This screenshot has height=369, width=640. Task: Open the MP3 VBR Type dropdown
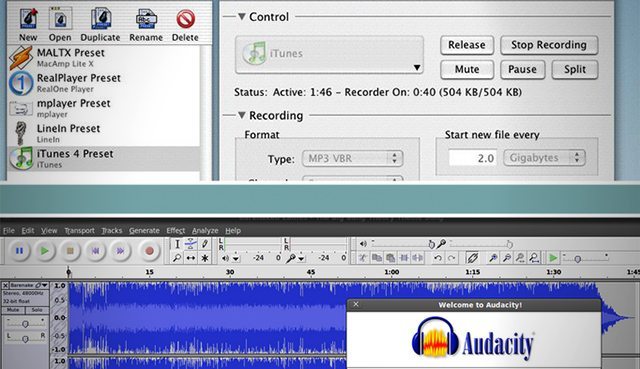352,158
